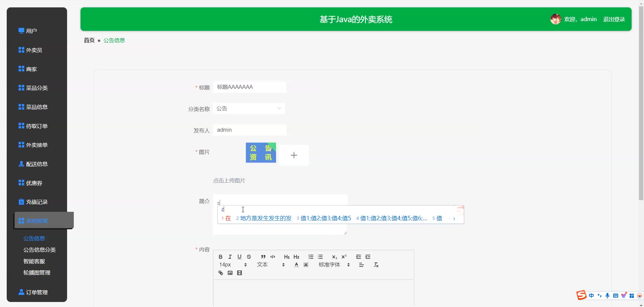Collapse the 系统管理 sidebar menu
The height and width of the screenshot is (307, 644).
tap(44, 221)
